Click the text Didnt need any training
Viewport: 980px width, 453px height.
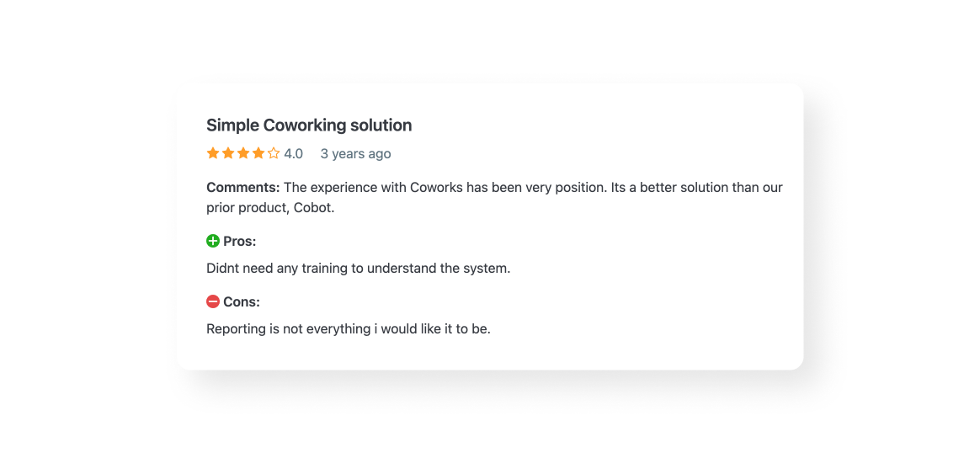pos(278,269)
